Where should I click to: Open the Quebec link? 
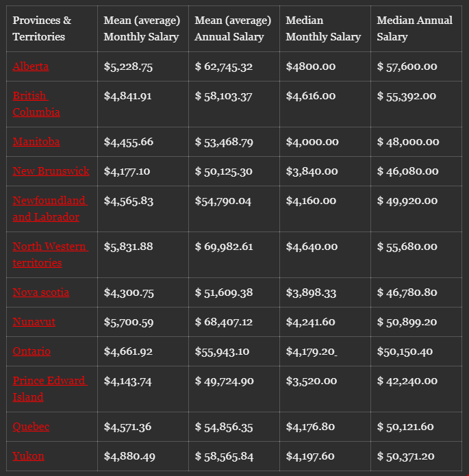[x=31, y=427]
